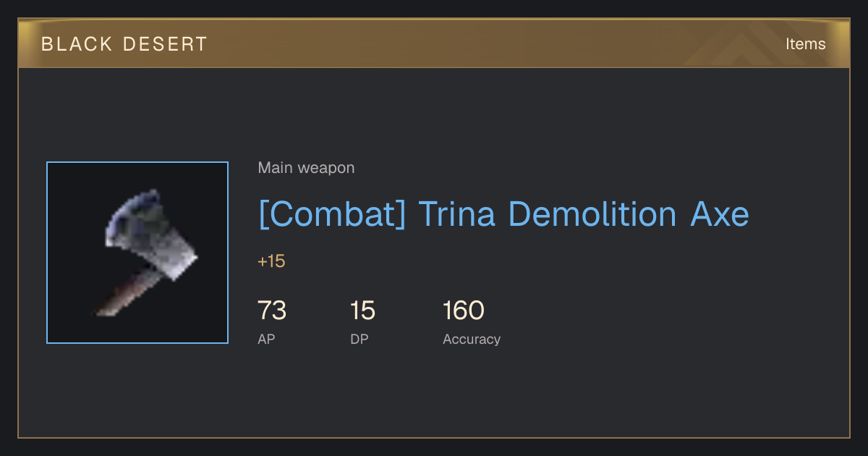Click the 15 DP value

click(362, 311)
